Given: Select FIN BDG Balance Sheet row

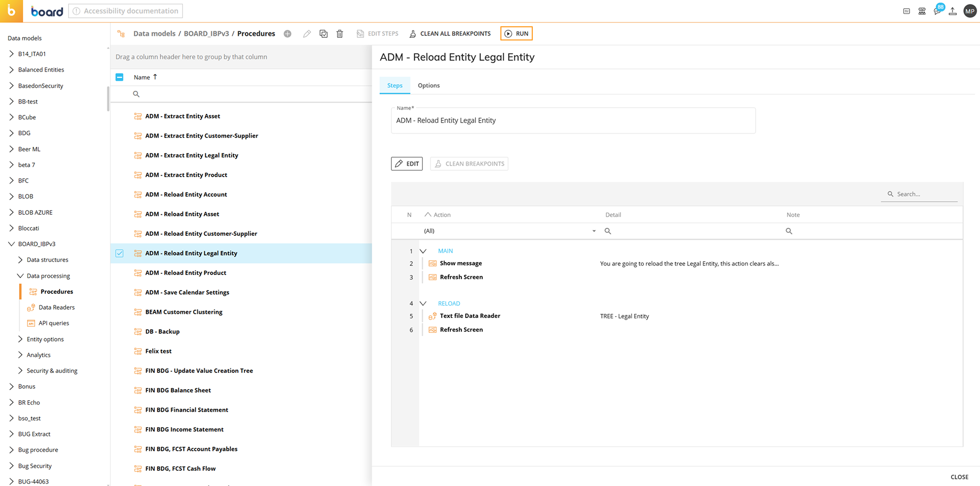Looking at the screenshot, I should 241,390.
